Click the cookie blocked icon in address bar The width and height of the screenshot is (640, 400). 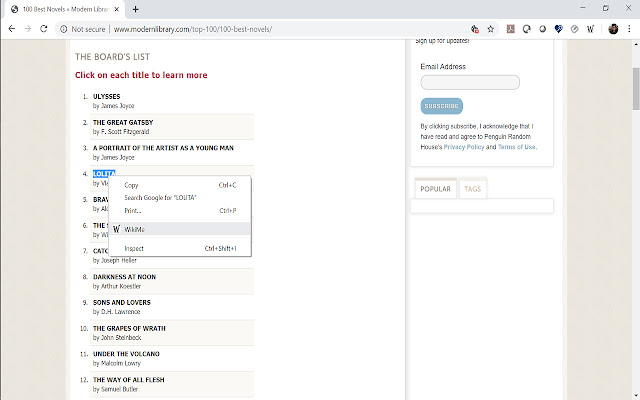click(474, 29)
